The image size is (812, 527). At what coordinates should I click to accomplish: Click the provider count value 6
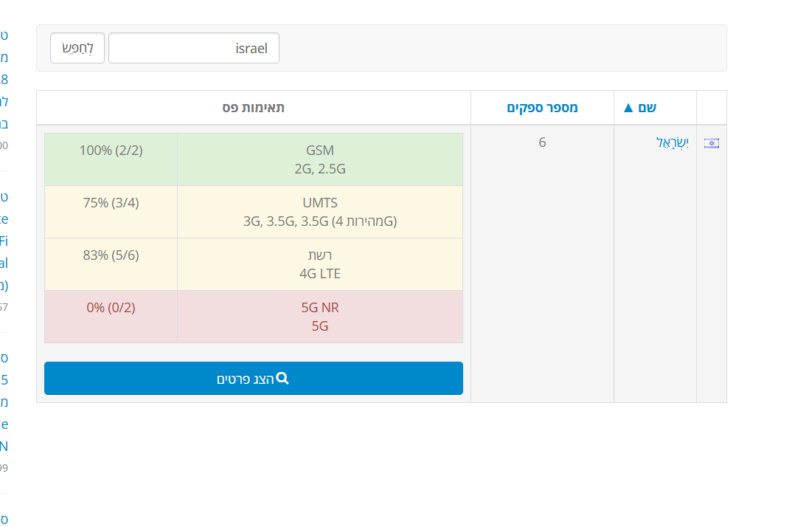(542, 142)
